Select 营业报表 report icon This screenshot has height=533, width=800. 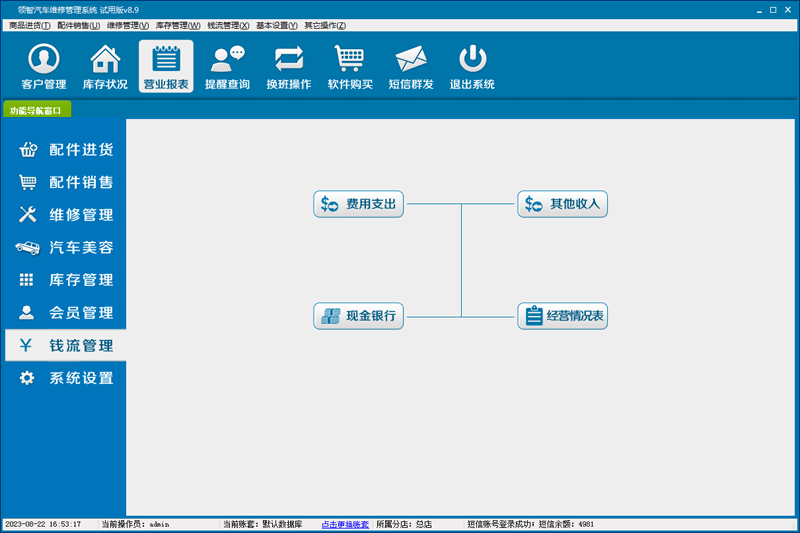(166, 66)
